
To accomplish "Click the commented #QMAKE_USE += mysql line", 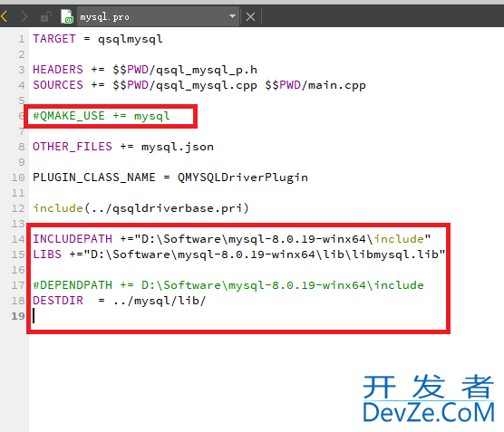I will (102, 116).
